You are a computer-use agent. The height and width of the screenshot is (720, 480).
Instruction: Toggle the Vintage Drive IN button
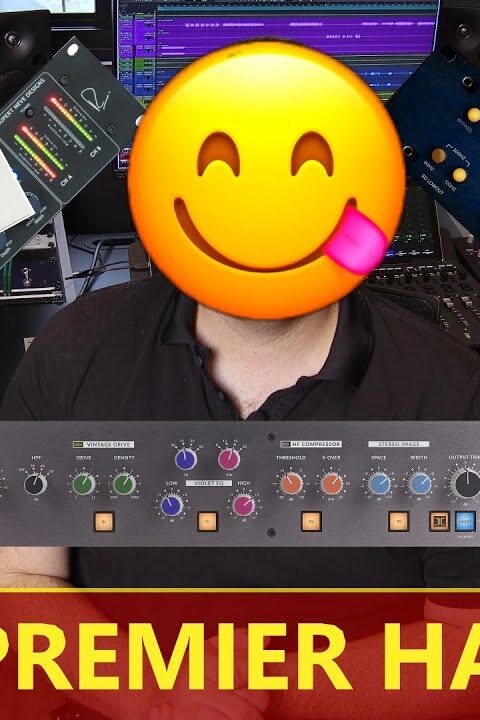click(x=104, y=521)
